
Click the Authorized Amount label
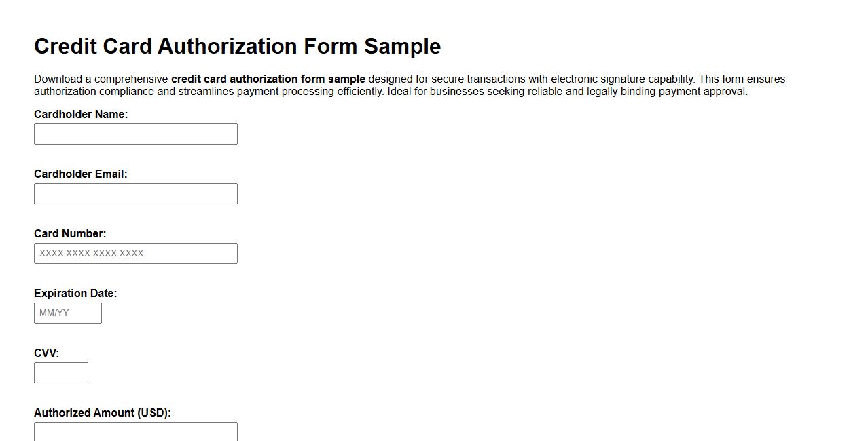pos(103,412)
